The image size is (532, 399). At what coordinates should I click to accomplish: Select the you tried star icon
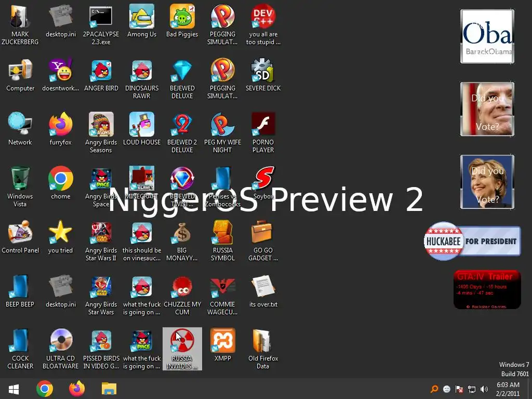point(60,237)
